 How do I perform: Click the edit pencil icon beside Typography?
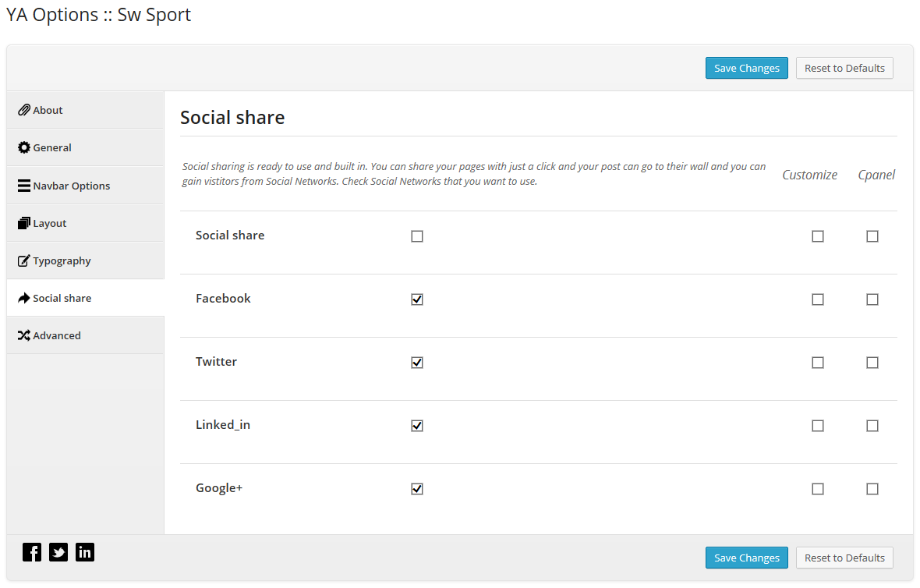[24, 260]
